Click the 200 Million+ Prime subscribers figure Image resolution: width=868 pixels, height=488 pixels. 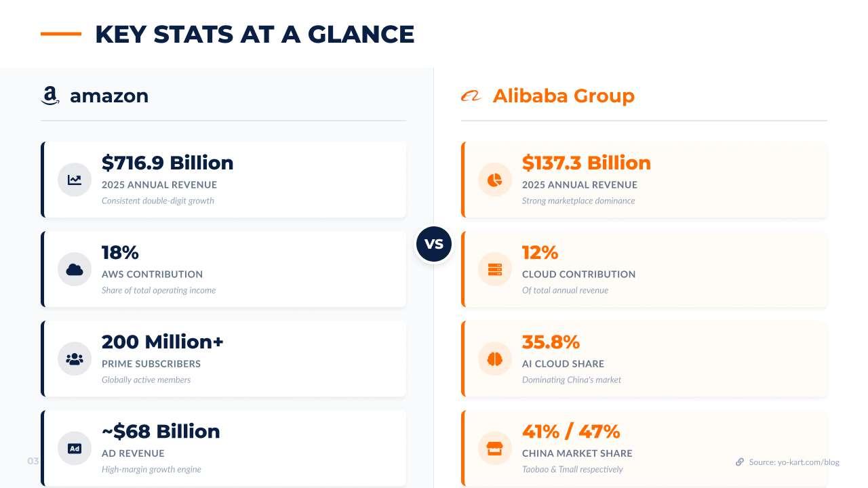point(163,342)
